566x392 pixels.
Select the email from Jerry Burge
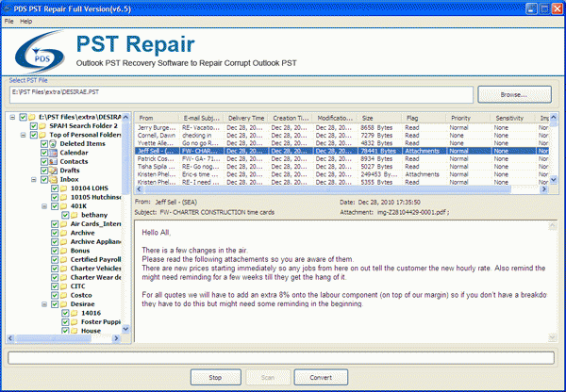[x=341, y=127]
